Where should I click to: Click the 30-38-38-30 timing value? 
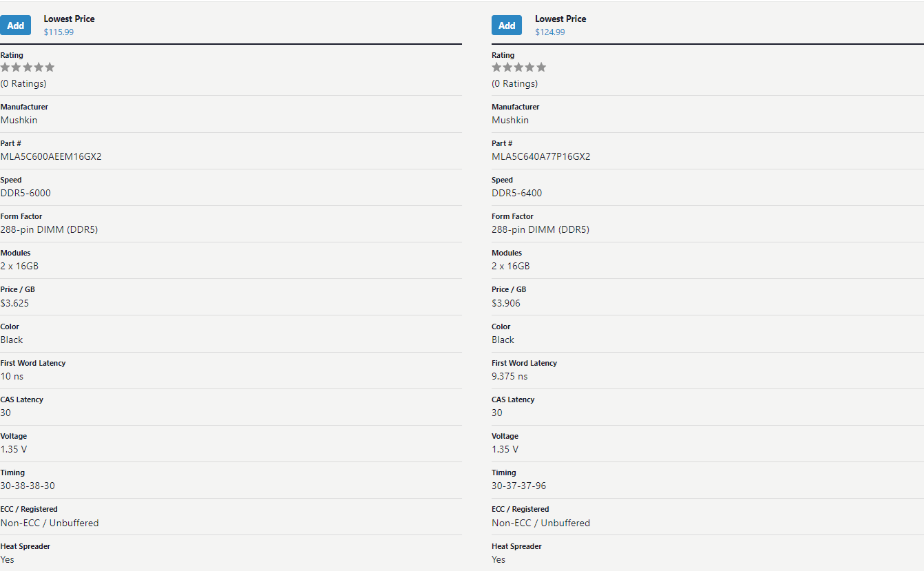pos(28,486)
